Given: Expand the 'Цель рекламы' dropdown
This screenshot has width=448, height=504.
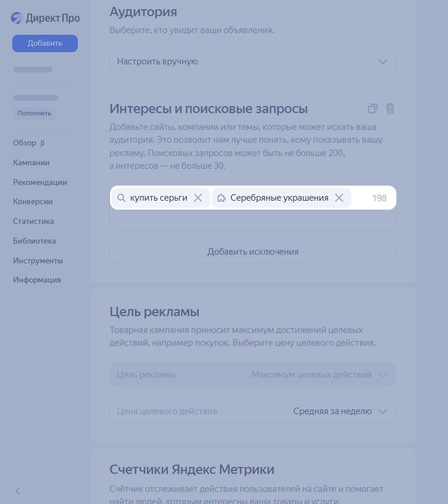Looking at the screenshot, I should click(253, 375).
